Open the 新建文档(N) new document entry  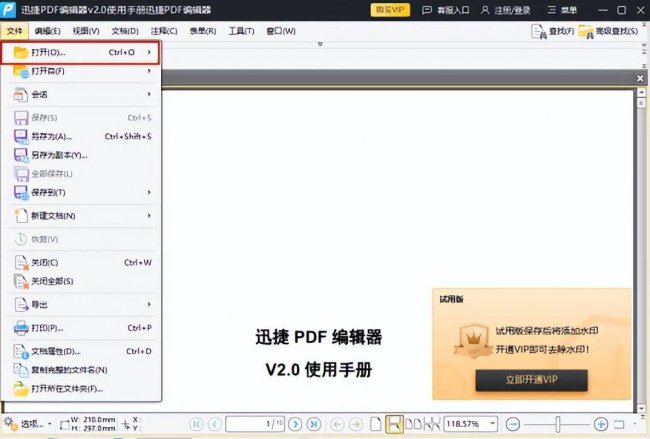81,216
